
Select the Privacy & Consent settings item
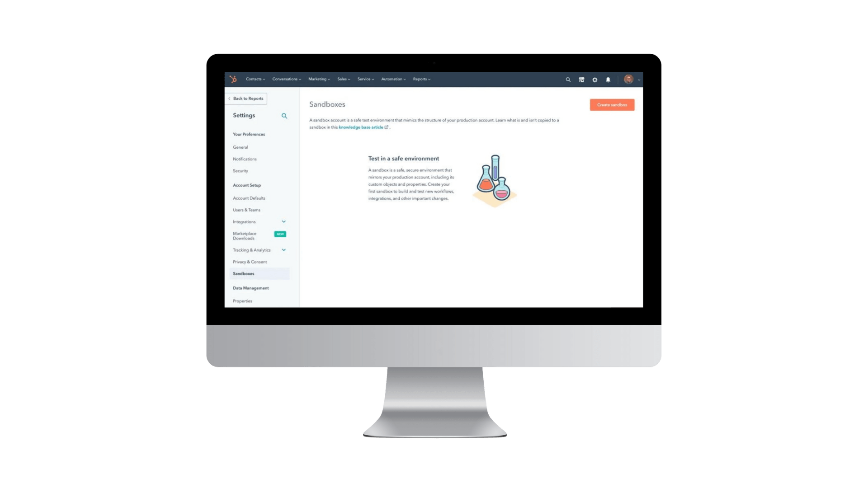click(x=250, y=262)
